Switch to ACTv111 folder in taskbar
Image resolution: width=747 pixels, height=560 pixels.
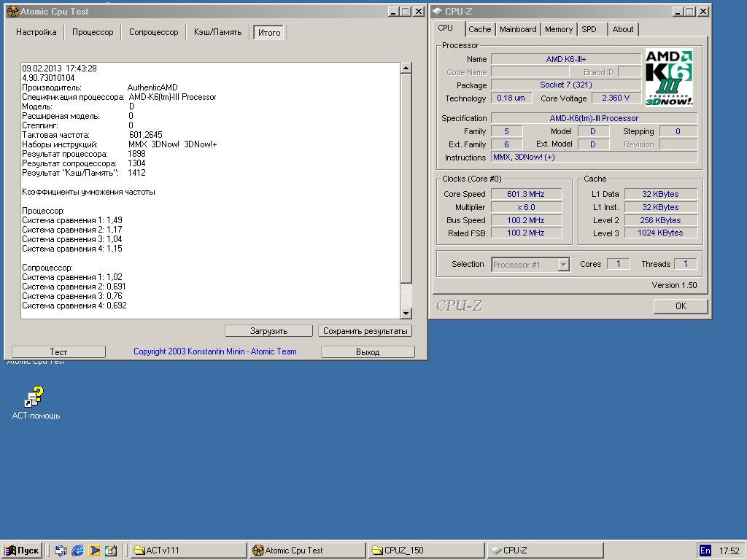(x=187, y=551)
